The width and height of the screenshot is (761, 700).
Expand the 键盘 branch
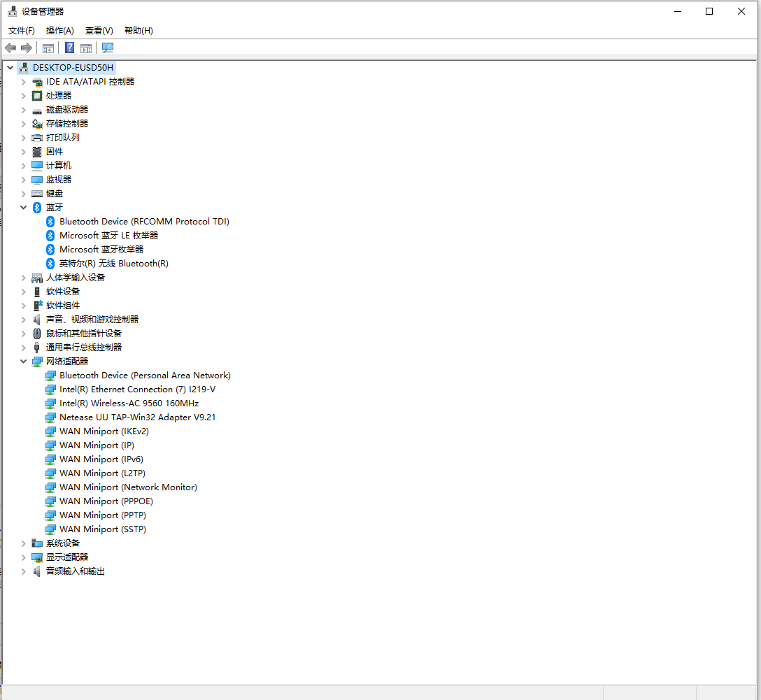(x=23, y=194)
